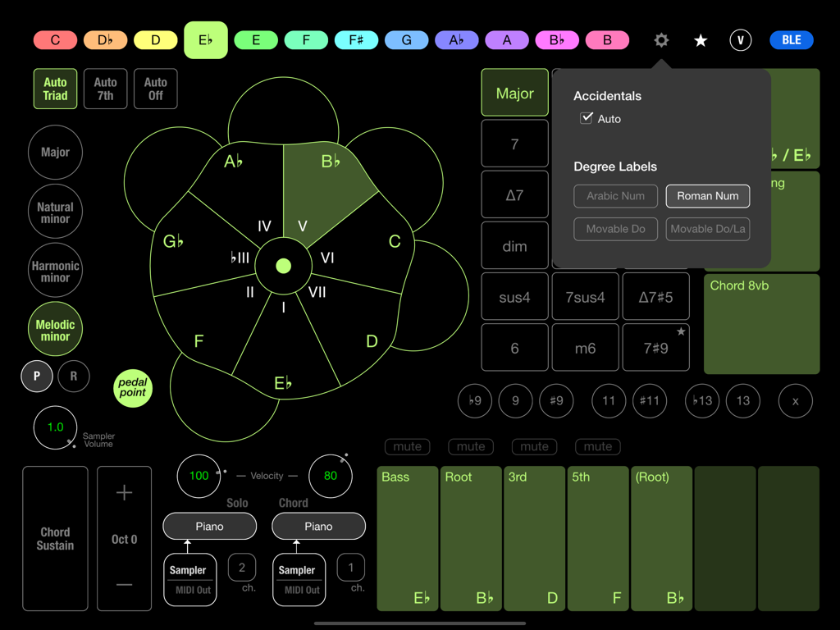Tap the blue BLE Bluetooth icon
The image size is (840, 630).
click(791, 39)
